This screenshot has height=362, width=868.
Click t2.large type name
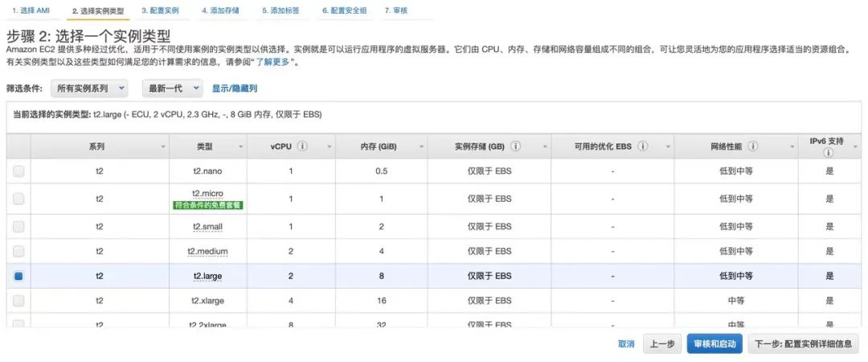(x=207, y=275)
